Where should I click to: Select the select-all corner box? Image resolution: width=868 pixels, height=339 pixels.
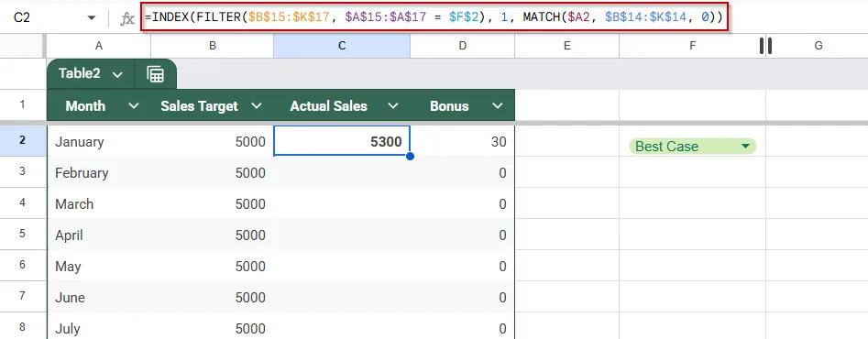23,46
